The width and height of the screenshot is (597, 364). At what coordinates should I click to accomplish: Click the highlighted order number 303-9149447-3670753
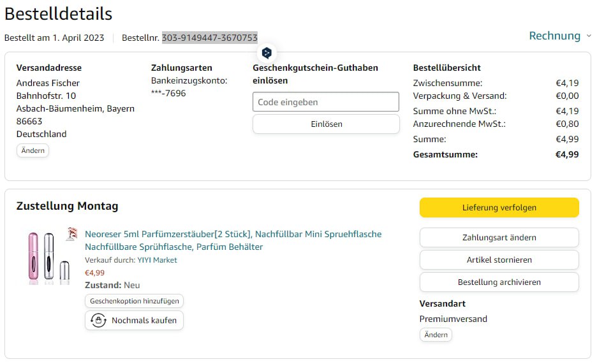pyautogui.click(x=209, y=38)
